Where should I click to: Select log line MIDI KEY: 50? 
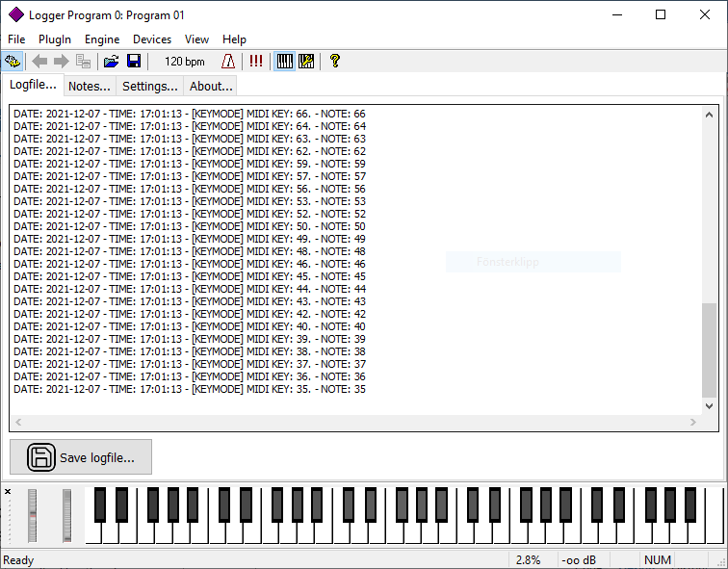190,226
